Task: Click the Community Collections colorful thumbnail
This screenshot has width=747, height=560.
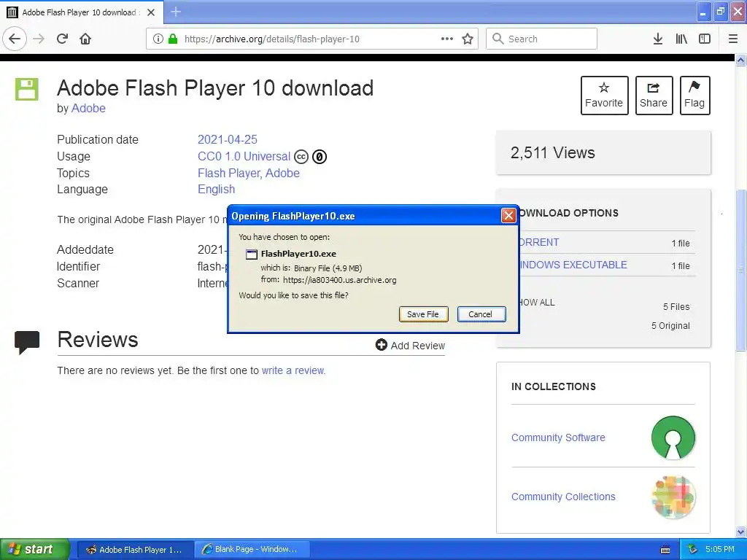Action: [x=673, y=497]
